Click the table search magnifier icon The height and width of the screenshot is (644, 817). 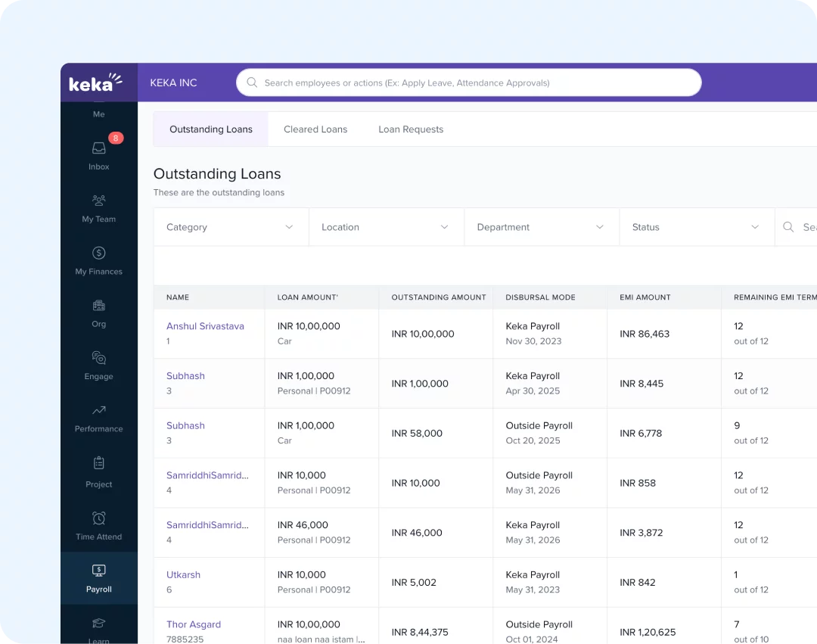tap(788, 227)
